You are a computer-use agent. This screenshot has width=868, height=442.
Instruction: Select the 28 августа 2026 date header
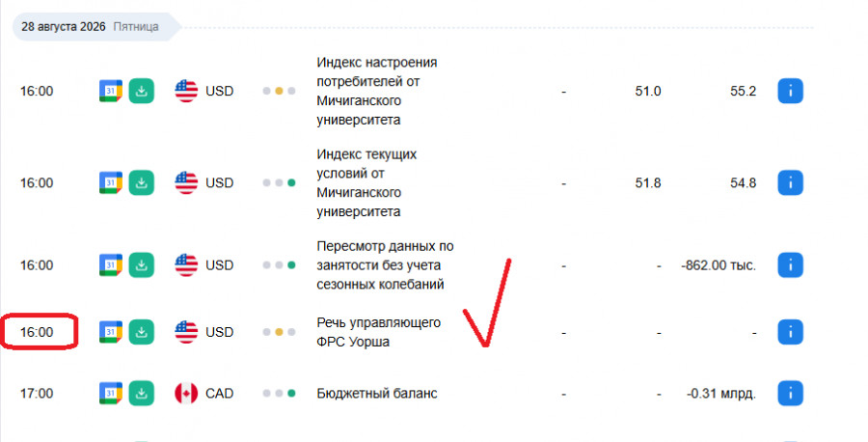[x=95, y=27]
